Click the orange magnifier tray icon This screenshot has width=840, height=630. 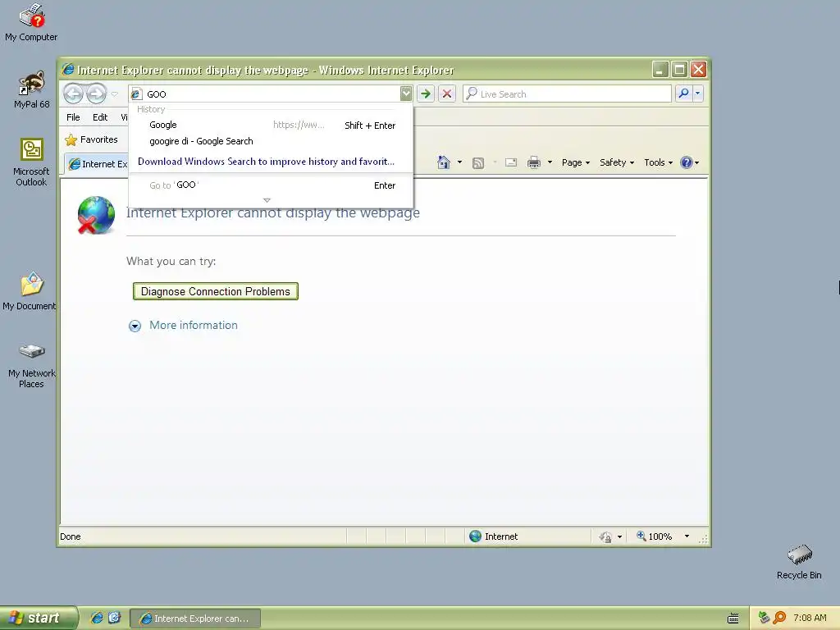click(779, 618)
